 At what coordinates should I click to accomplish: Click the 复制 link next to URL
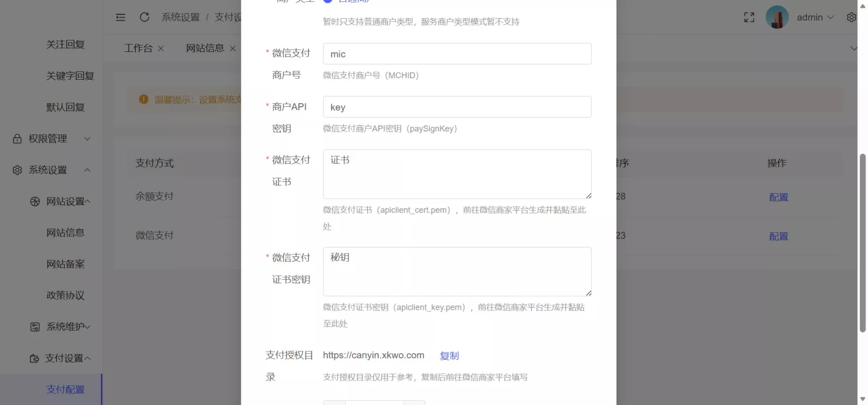449,356
